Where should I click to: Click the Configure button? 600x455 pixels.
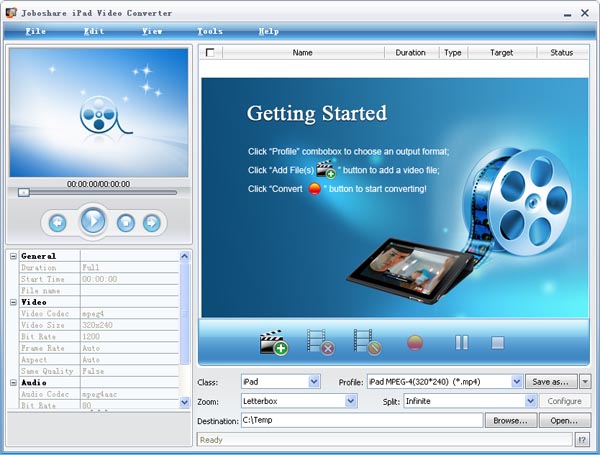point(564,401)
